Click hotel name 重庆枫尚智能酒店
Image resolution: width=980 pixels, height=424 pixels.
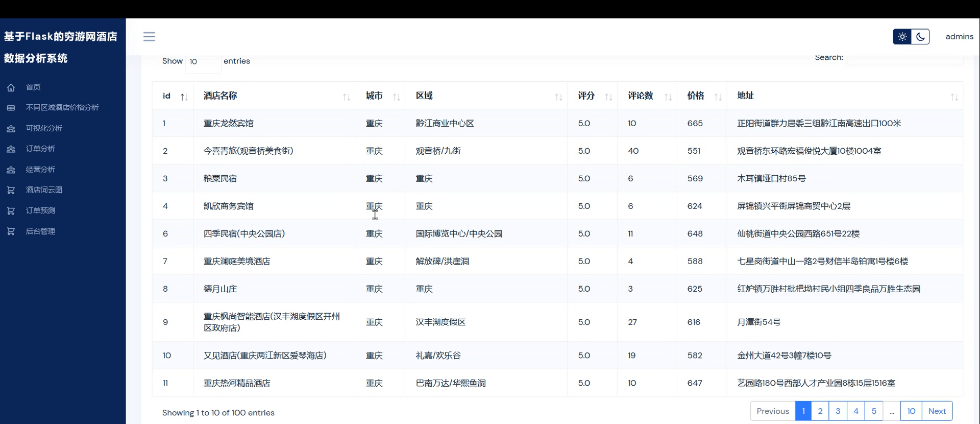(272, 322)
